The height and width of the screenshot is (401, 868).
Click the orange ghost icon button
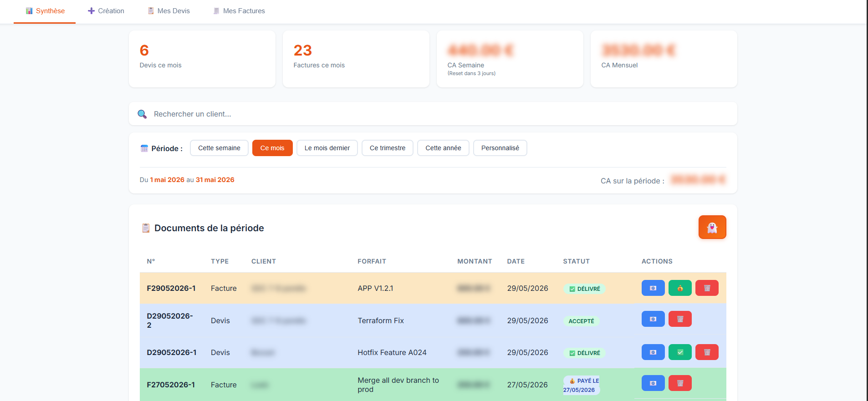pos(712,227)
